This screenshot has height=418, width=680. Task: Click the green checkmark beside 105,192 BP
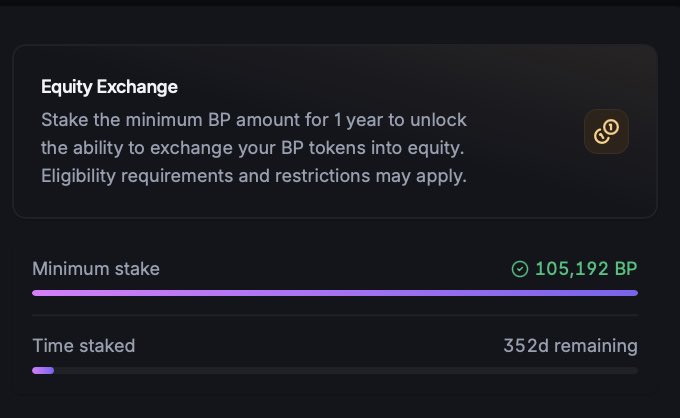click(519, 269)
